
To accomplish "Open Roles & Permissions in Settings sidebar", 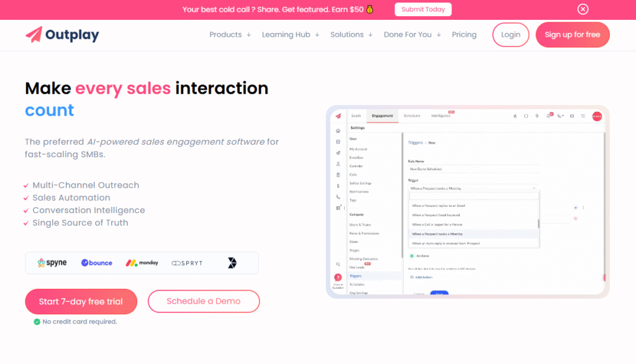I will [x=364, y=234].
